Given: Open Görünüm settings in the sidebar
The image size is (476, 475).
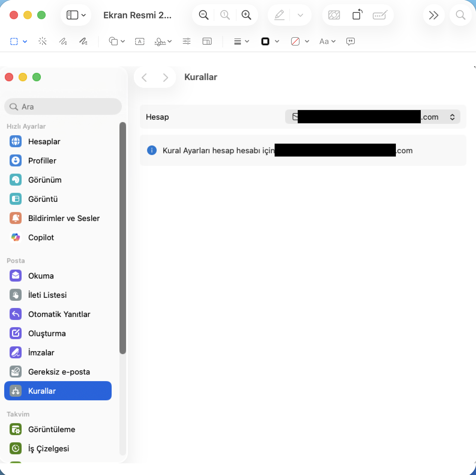Looking at the screenshot, I should click(x=58, y=180).
